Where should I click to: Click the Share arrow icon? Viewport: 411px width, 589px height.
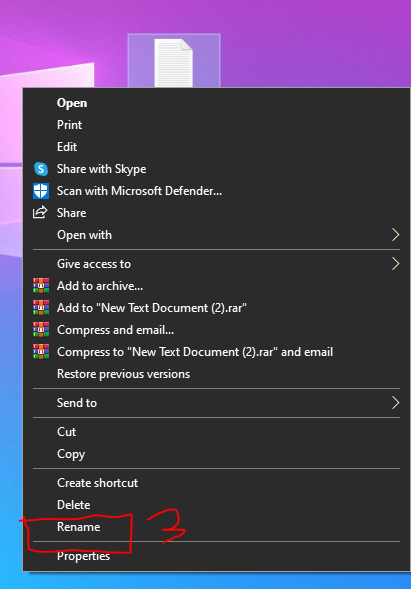(40, 213)
